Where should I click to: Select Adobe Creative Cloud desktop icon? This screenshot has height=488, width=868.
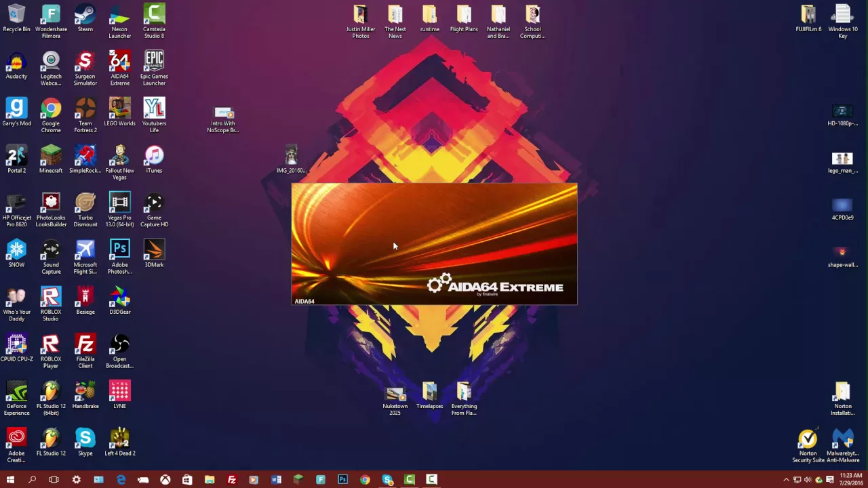coord(16,446)
